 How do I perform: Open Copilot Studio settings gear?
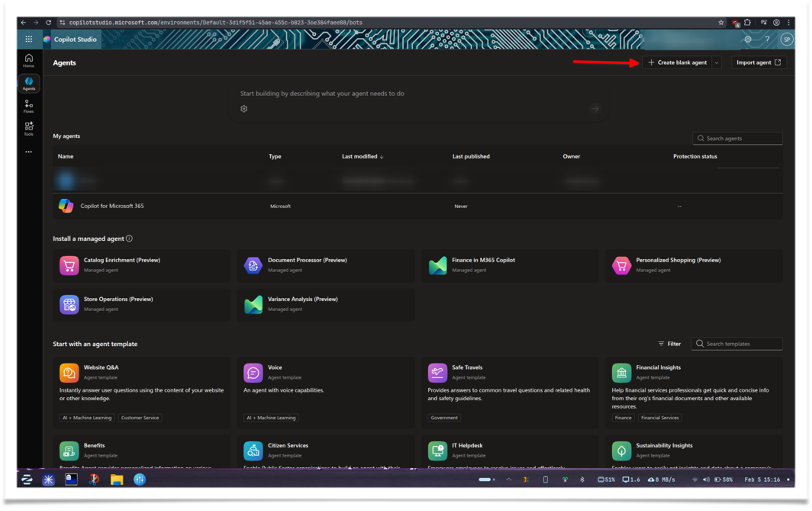click(748, 39)
